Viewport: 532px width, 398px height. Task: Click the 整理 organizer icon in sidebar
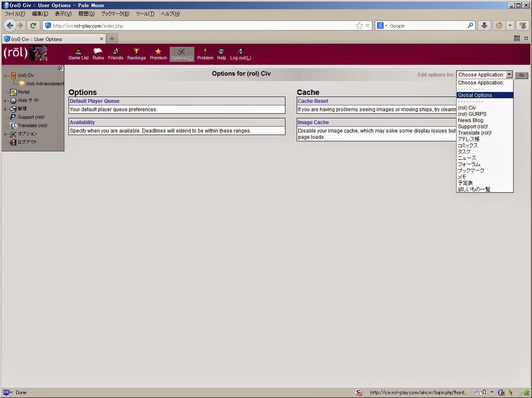13,109
